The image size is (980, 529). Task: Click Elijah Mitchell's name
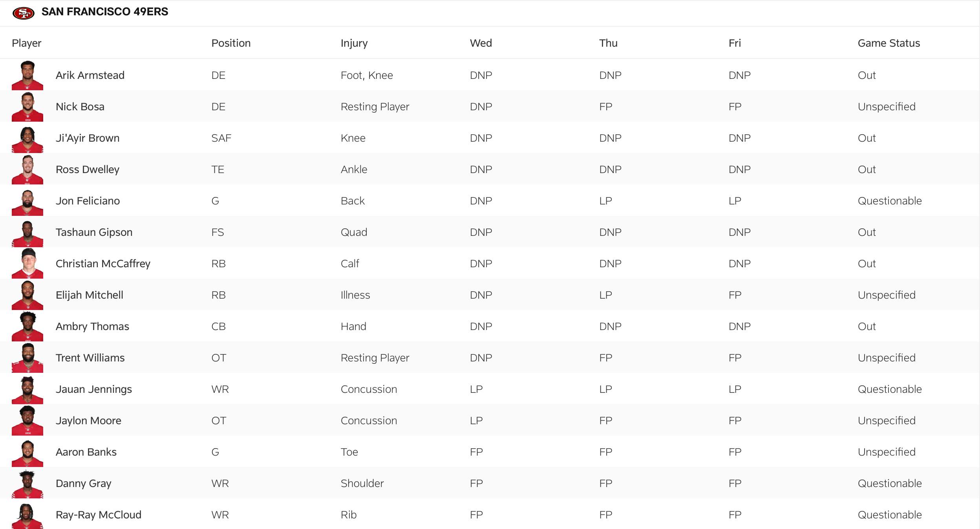90,295
